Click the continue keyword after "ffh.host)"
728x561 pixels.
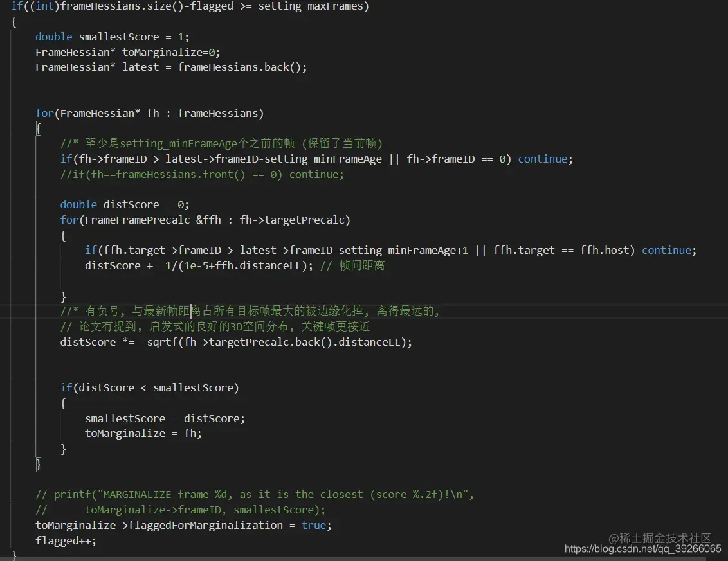(666, 251)
